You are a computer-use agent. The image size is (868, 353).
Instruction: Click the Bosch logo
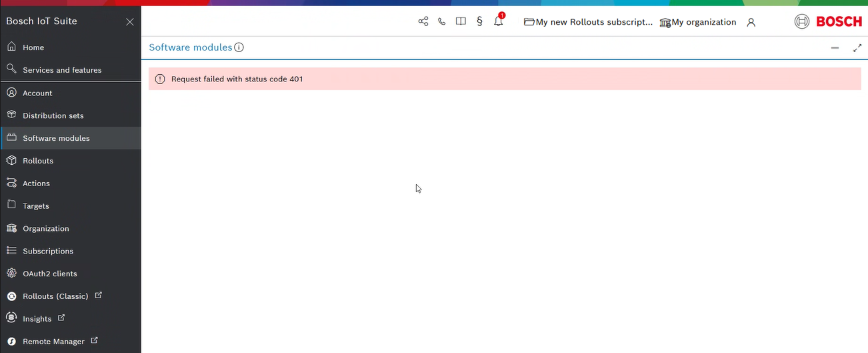tap(829, 21)
